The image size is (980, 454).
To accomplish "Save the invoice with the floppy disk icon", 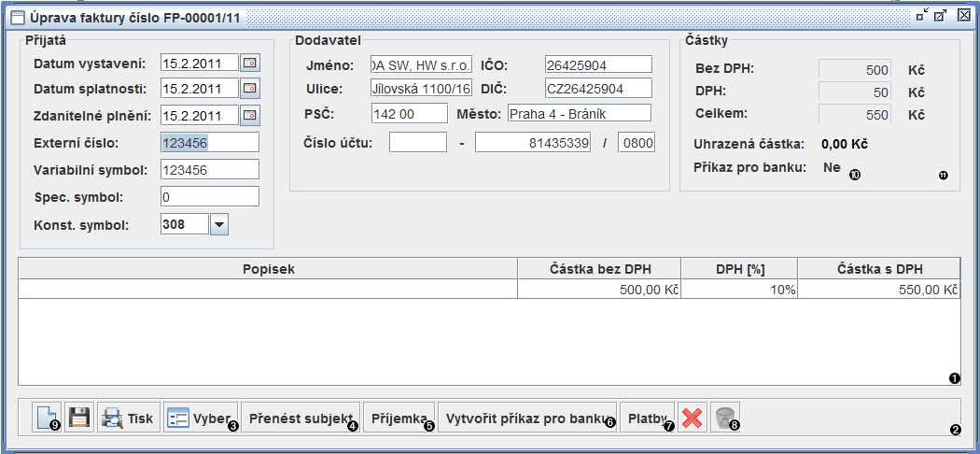I will point(79,418).
